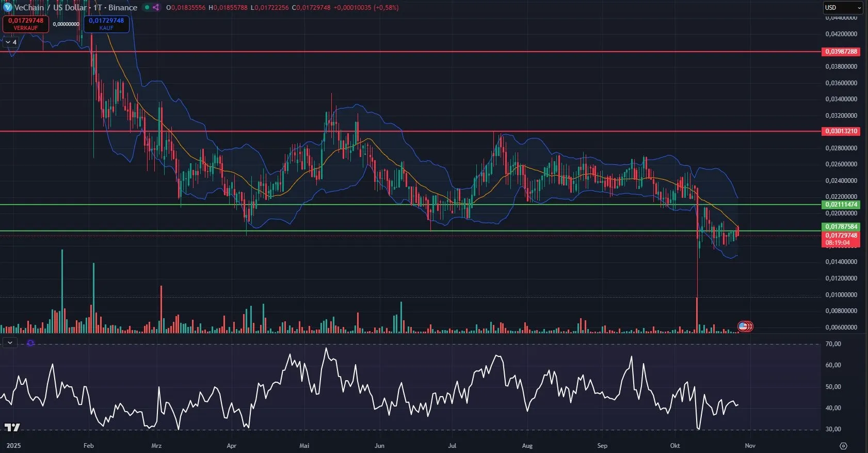868x453 pixels.
Task: Click the current price label 0,01729748 on axis
Action: tap(841, 236)
